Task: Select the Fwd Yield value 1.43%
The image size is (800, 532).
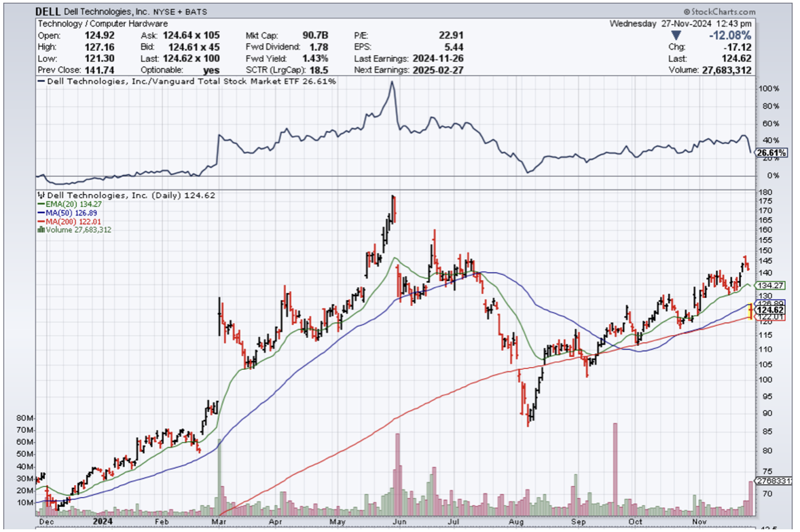Action: [315, 58]
